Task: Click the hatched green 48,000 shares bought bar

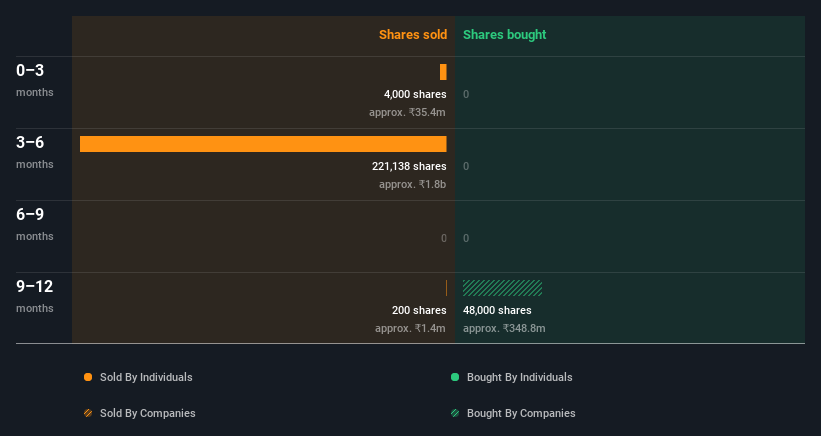Action: tap(502, 288)
